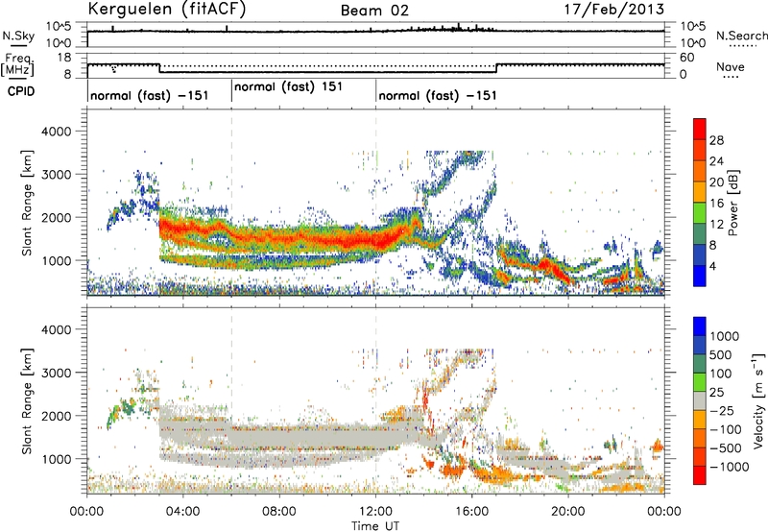The image size is (768, 532).
Task: Click the gray band of the Velocity color bar
Action: click(x=700, y=400)
